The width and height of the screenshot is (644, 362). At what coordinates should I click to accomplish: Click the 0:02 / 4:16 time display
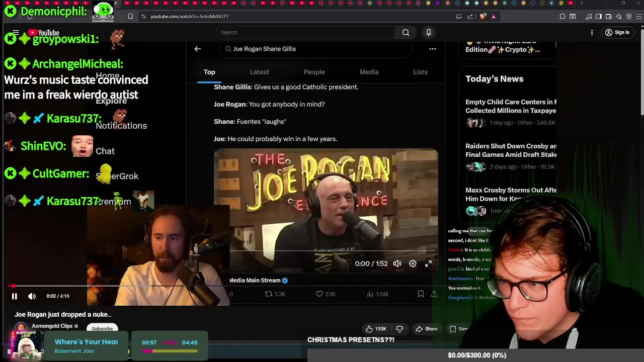pyautogui.click(x=58, y=296)
